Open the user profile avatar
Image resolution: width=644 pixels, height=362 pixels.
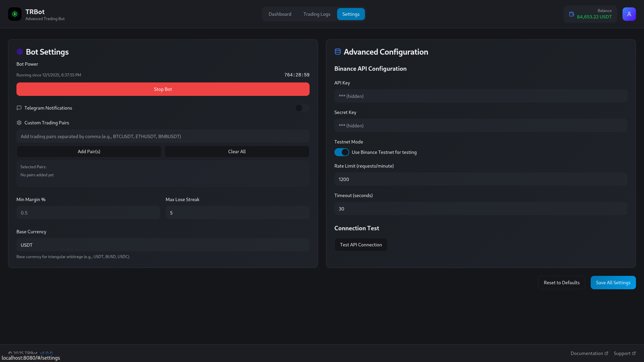pyautogui.click(x=629, y=14)
